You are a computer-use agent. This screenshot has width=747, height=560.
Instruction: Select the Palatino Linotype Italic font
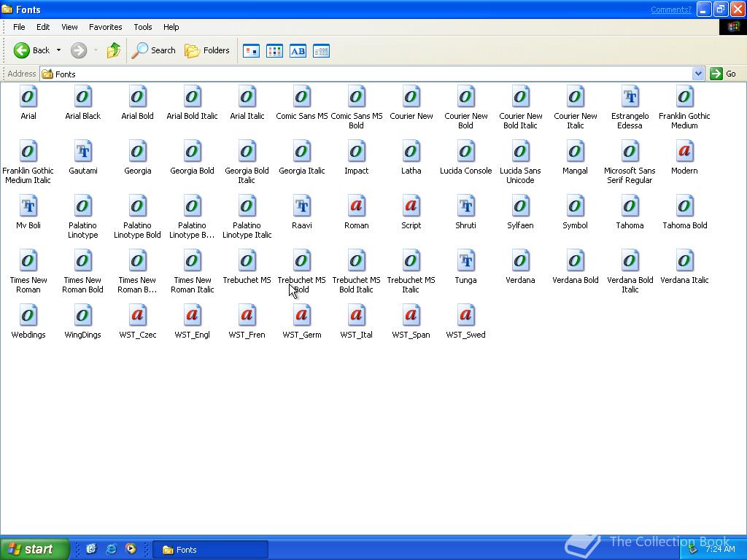pos(247,206)
